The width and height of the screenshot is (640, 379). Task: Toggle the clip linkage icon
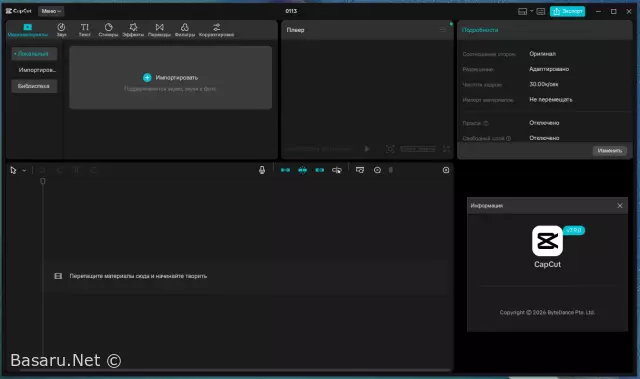pos(320,170)
